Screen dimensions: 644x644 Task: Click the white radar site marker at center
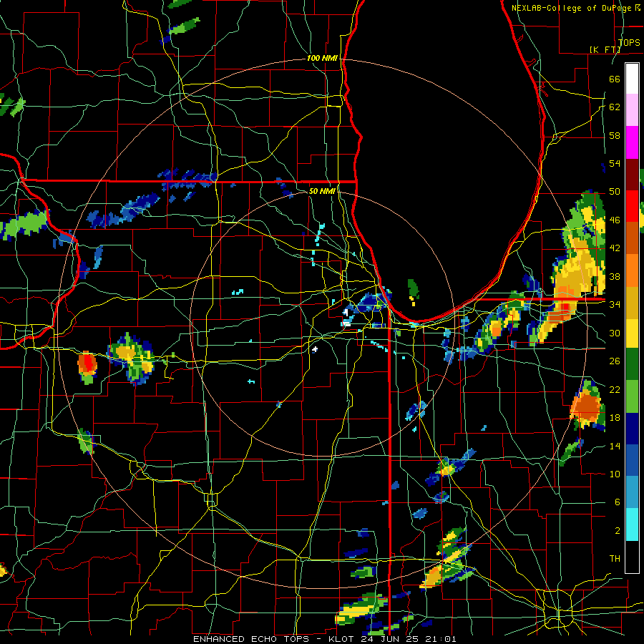point(315,349)
